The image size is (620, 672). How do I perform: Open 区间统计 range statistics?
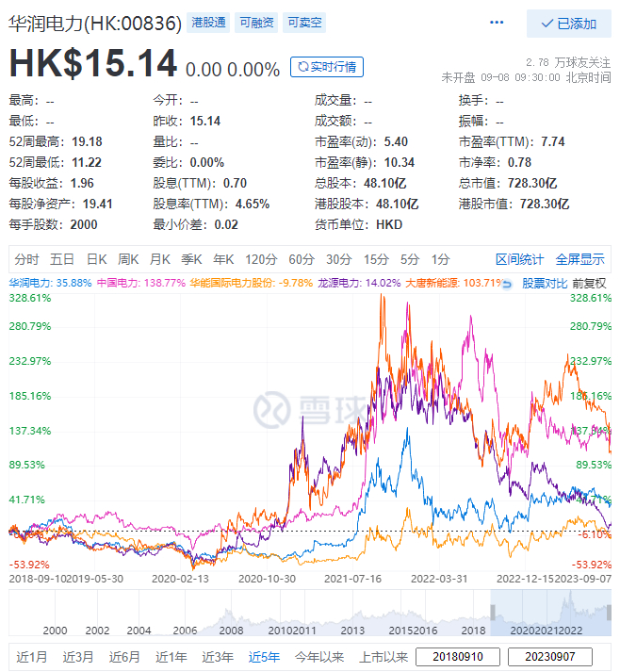tap(519, 259)
